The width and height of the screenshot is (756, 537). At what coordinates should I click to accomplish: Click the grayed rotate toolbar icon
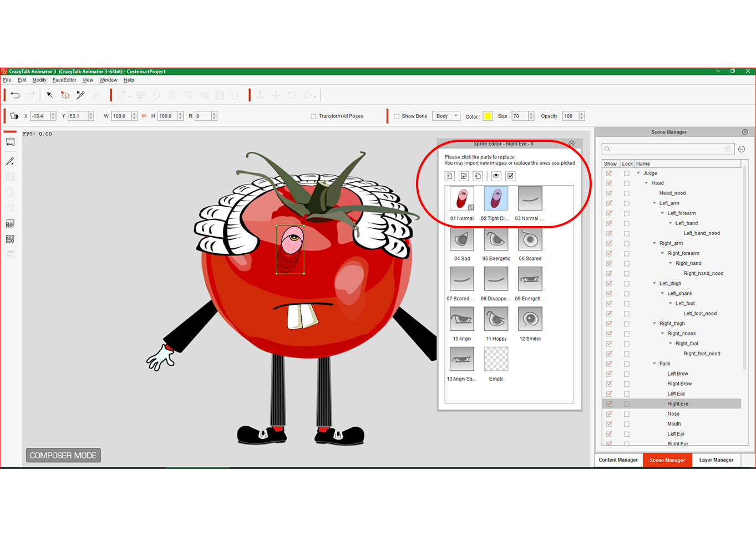pyautogui.click(x=292, y=95)
